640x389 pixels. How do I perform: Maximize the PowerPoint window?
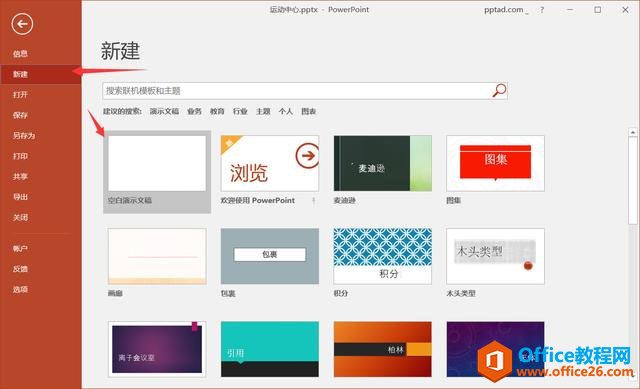tap(598, 10)
